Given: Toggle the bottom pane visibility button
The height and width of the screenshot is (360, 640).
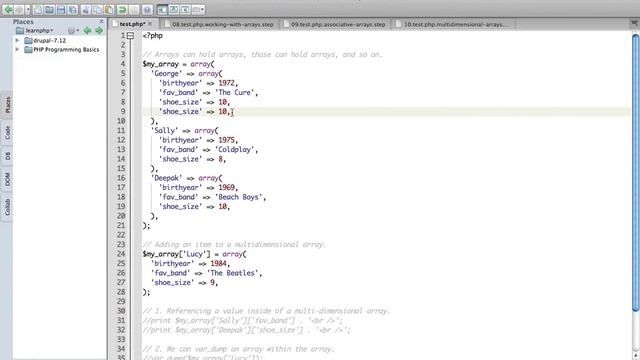Looking at the screenshot, I should [x=174, y=9].
